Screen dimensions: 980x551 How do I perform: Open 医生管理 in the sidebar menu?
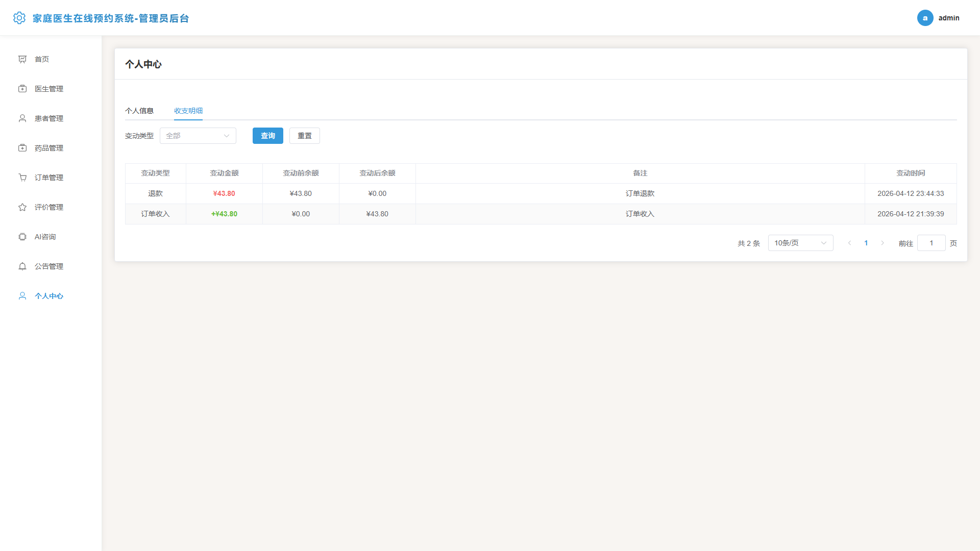click(51, 89)
